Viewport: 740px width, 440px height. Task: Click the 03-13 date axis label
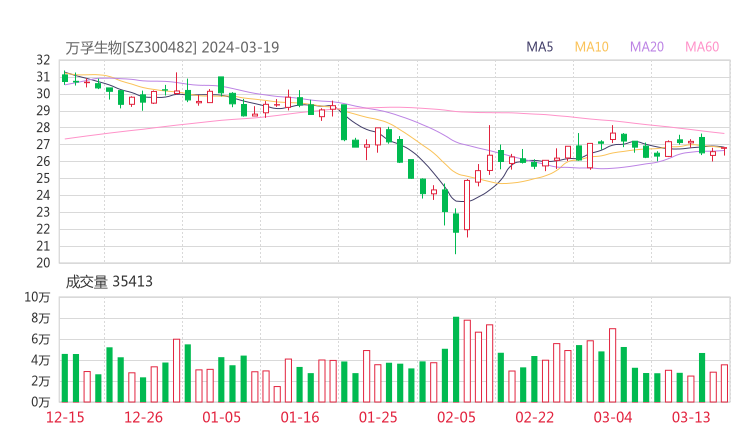point(691,417)
